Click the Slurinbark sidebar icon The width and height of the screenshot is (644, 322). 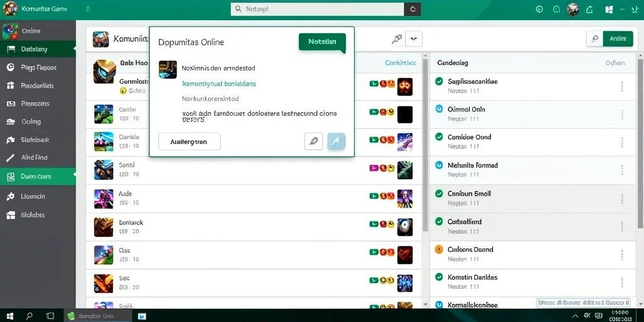point(11,140)
